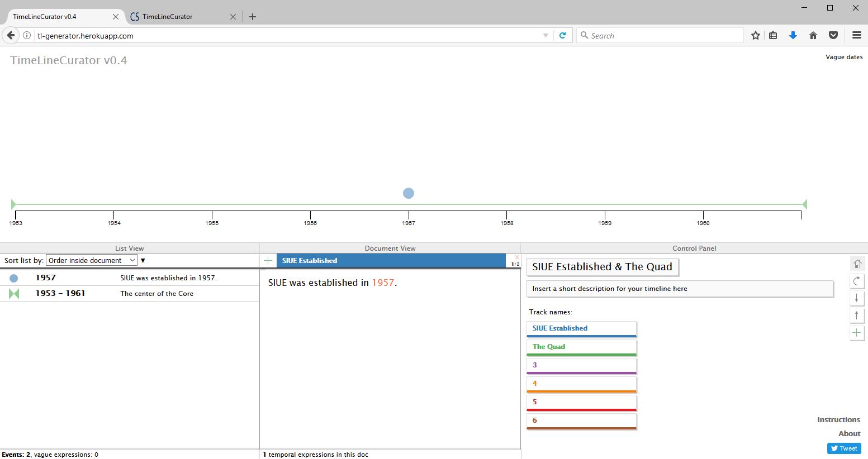868x459 pixels.
Task: Click the 1957 event dot on the timeline
Action: [x=409, y=193]
